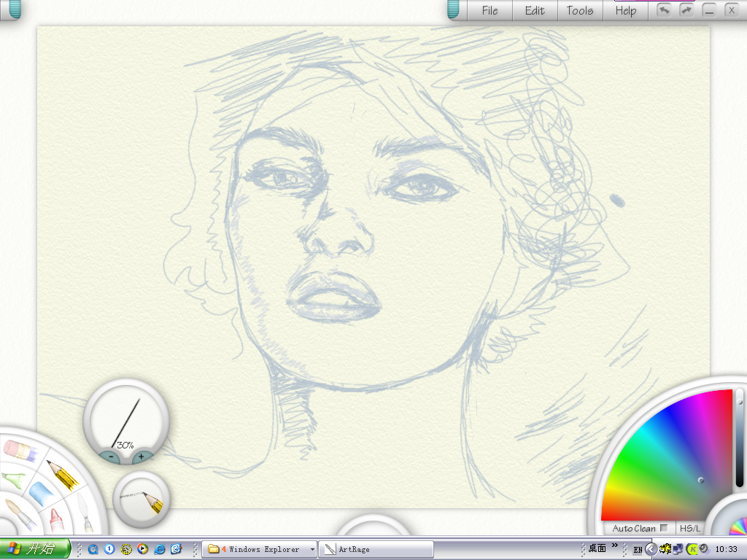Click the yellow star tray icon
Image resolution: width=747 pixels, height=560 pixels.
pos(665,549)
